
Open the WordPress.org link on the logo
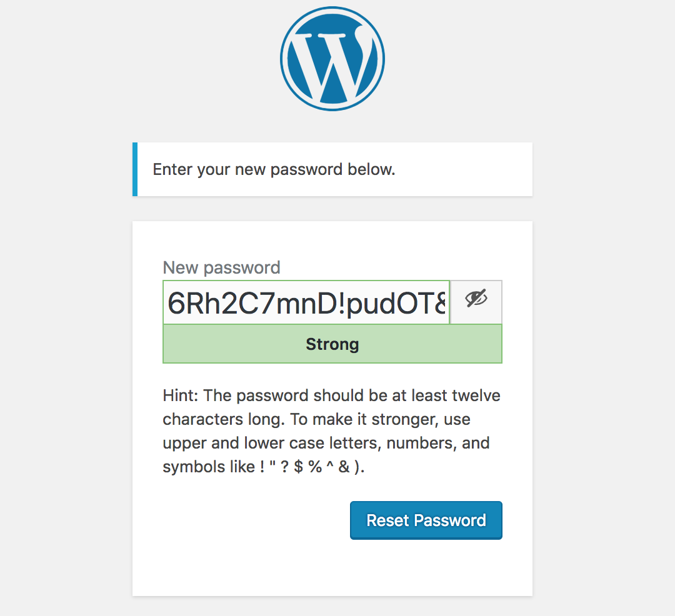[332, 60]
